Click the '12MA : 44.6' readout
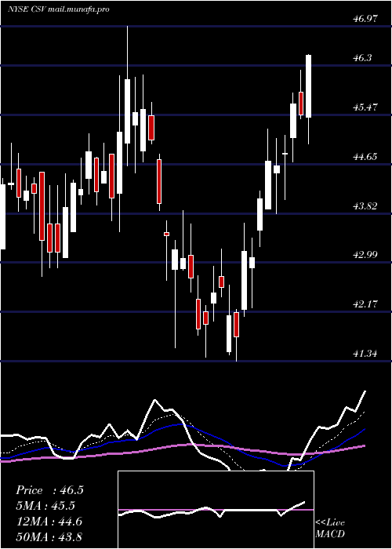The height and width of the screenshot is (549, 392). tap(49, 521)
